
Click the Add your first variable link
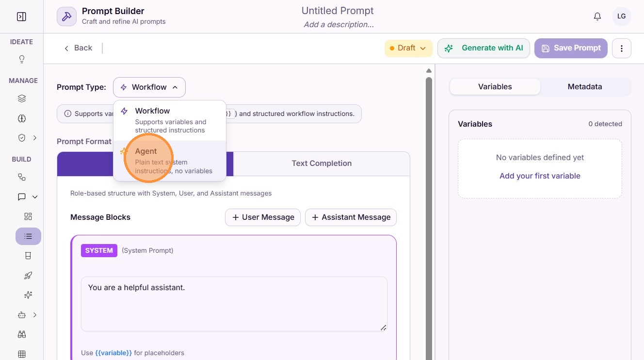[x=540, y=176]
